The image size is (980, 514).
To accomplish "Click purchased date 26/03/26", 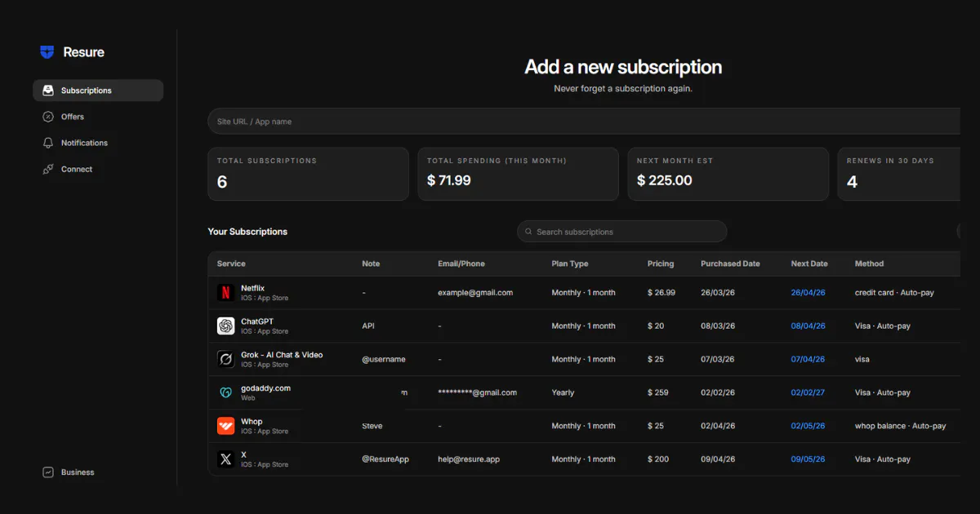I will [x=718, y=293].
